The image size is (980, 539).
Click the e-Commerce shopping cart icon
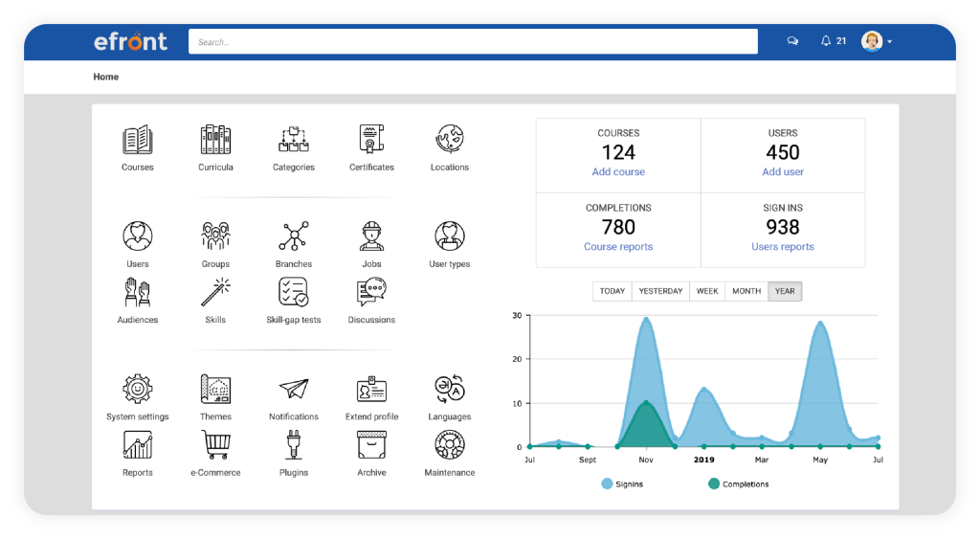215,445
